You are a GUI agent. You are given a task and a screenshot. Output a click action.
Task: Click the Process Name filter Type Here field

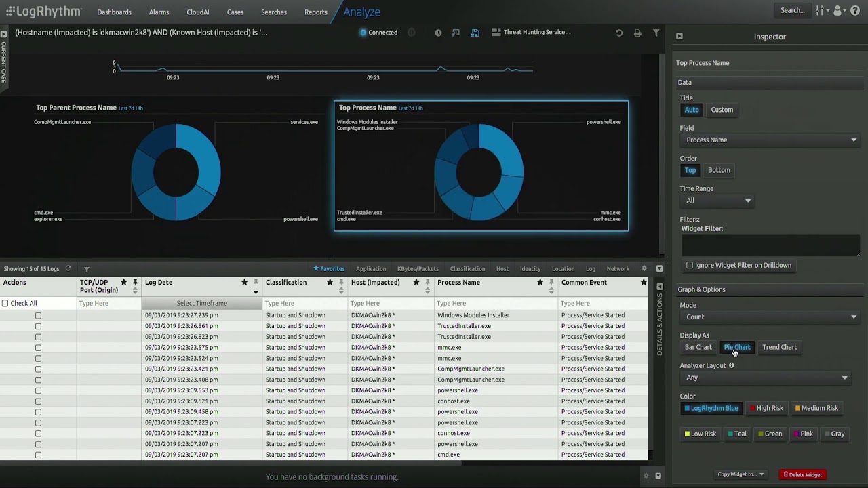pos(496,304)
